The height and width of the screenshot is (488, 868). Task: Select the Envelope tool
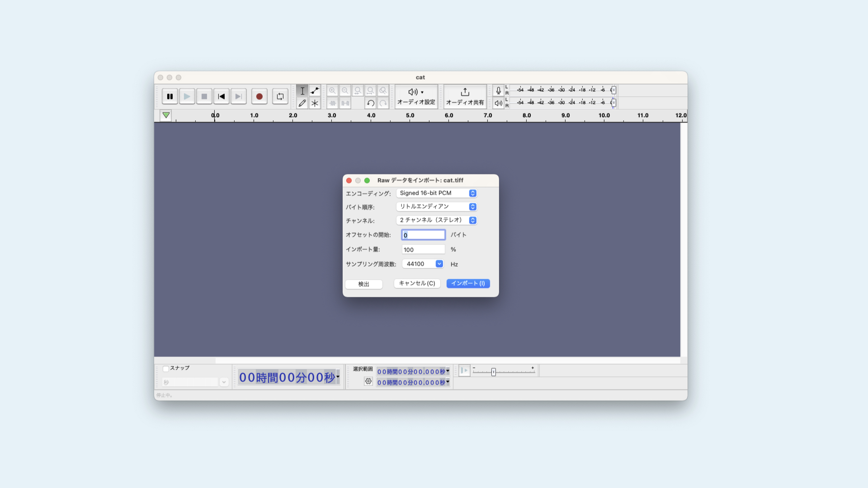pyautogui.click(x=315, y=90)
